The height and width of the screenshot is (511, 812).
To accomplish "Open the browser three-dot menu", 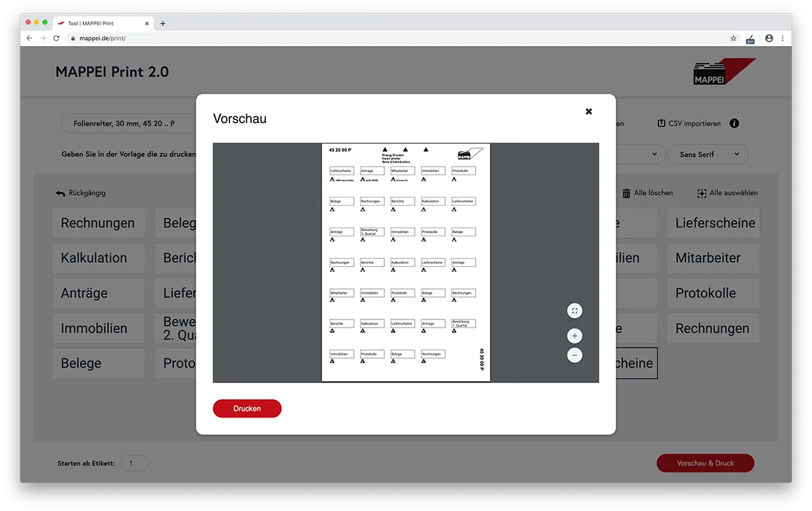I will [783, 39].
